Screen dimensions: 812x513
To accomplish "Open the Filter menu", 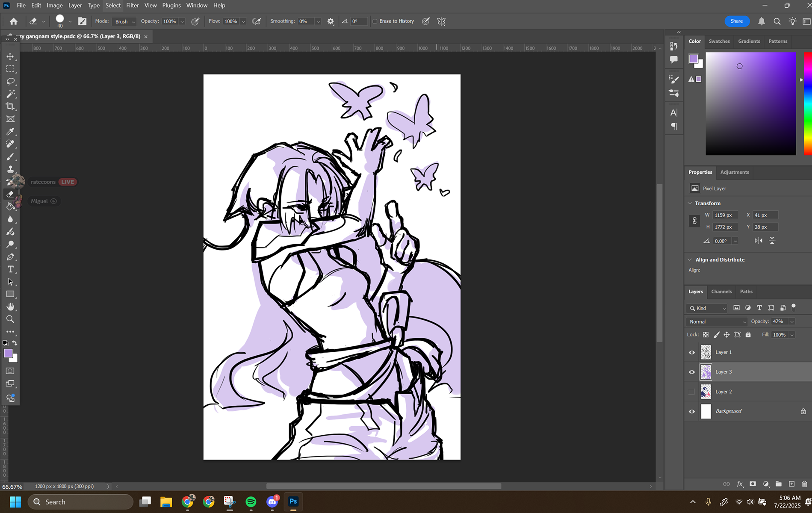I will 132,6.
